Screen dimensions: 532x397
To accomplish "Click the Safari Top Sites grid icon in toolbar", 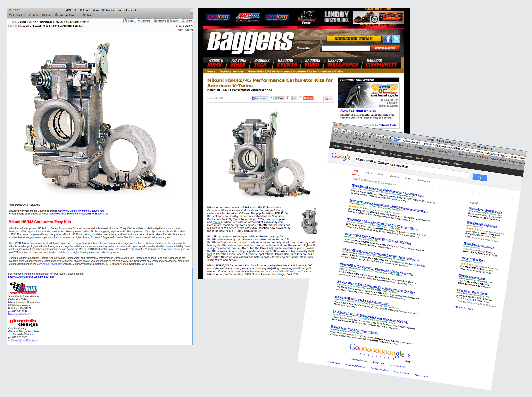I will click(336, 130).
